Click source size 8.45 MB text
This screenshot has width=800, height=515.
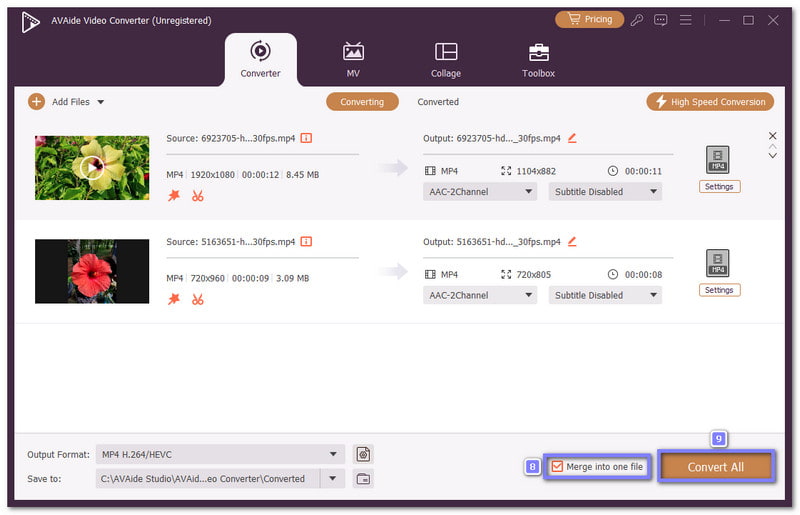pyautogui.click(x=303, y=175)
